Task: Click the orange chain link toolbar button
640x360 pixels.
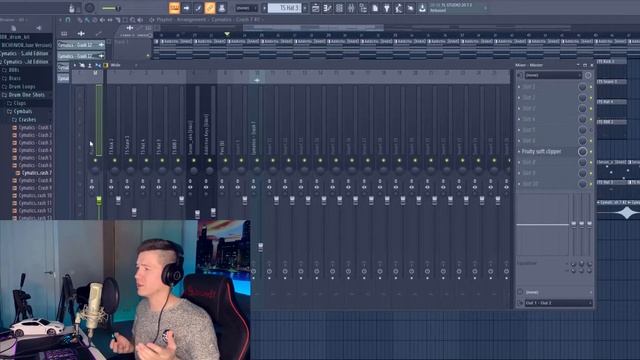Action: coord(210,8)
